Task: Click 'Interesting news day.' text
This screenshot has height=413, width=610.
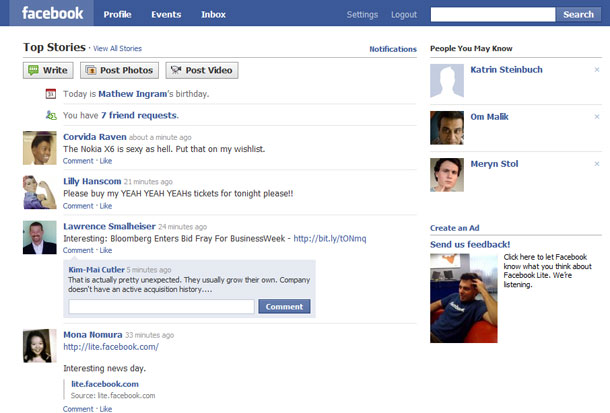Action: (105, 368)
